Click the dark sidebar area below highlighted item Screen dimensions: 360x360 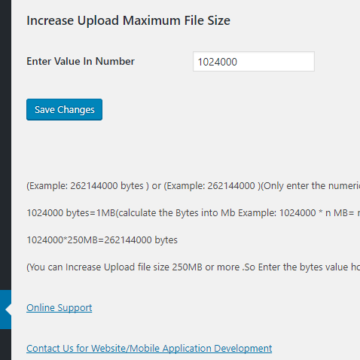5,344
